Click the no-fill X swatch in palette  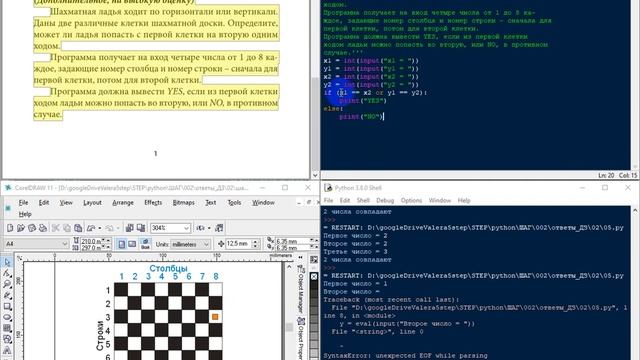coord(314,276)
